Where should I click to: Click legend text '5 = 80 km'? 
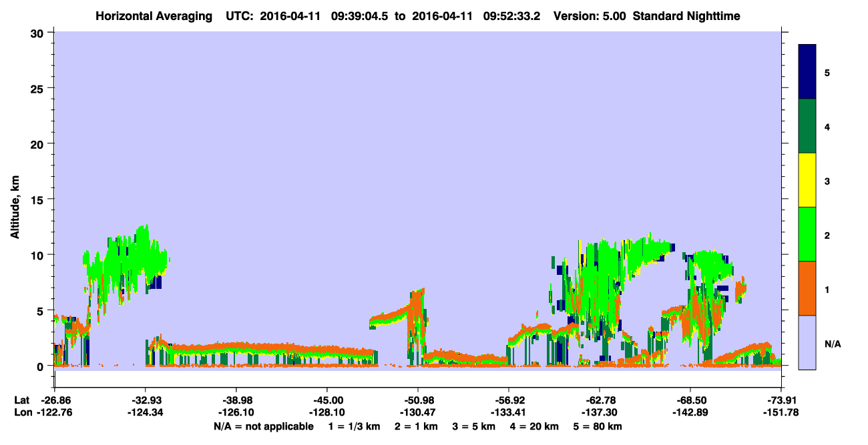coord(598,426)
